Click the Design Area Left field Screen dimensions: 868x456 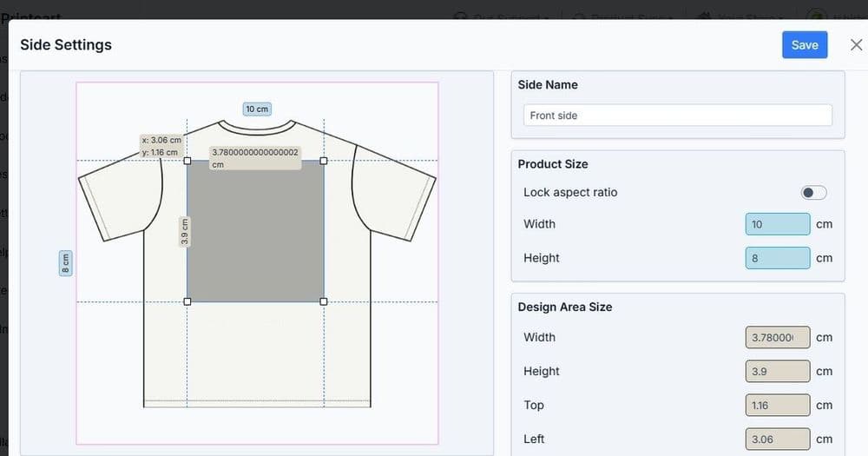pyautogui.click(x=777, y=439)
